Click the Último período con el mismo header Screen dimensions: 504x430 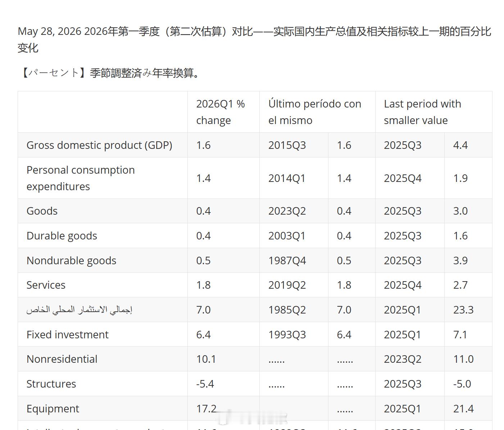pyautogui.click(x=314, y=112)
